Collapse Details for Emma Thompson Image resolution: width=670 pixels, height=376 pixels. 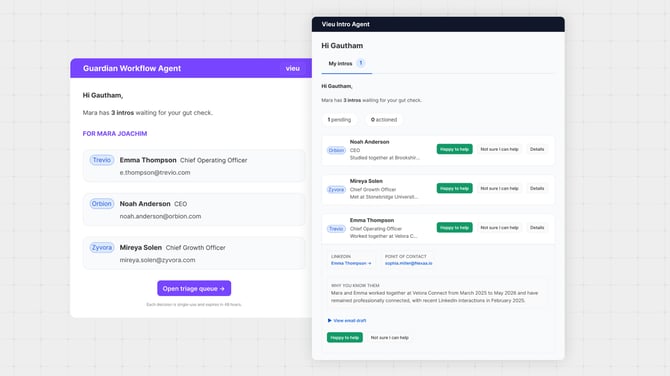pos(537,228)
